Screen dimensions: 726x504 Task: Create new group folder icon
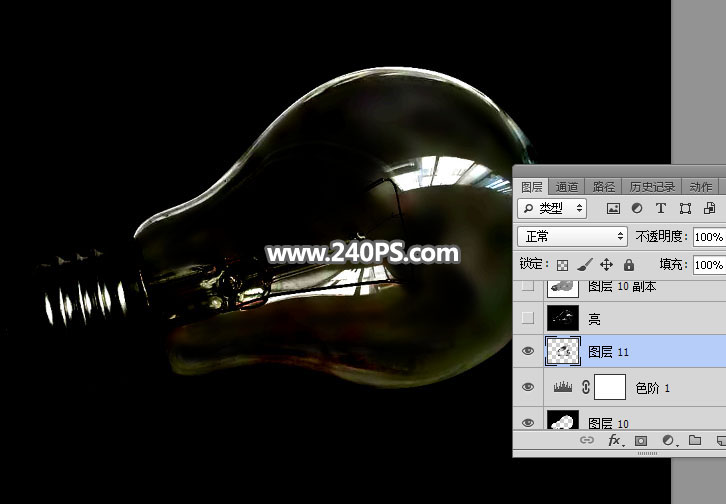tap(695, 440)
